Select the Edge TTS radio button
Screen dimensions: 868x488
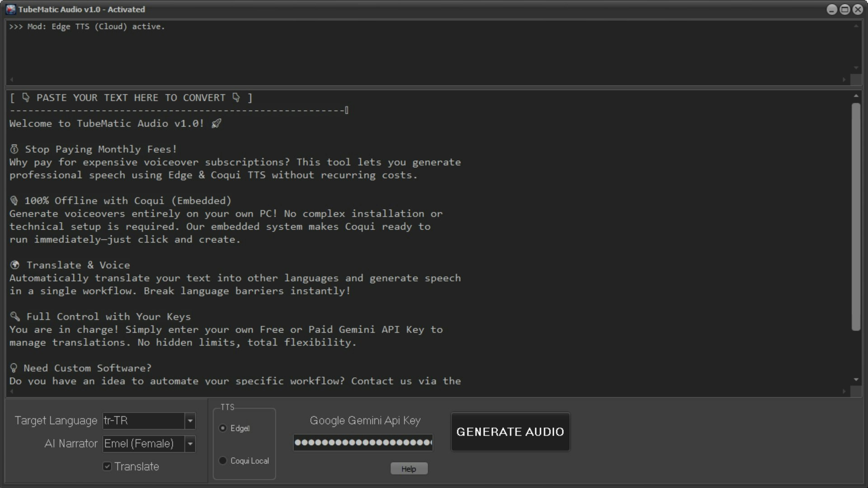[222, 428]
